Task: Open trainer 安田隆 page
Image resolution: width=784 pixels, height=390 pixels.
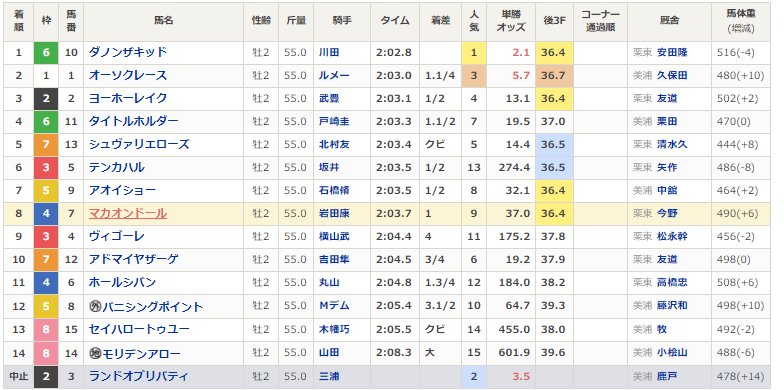Action: [672, 52]
